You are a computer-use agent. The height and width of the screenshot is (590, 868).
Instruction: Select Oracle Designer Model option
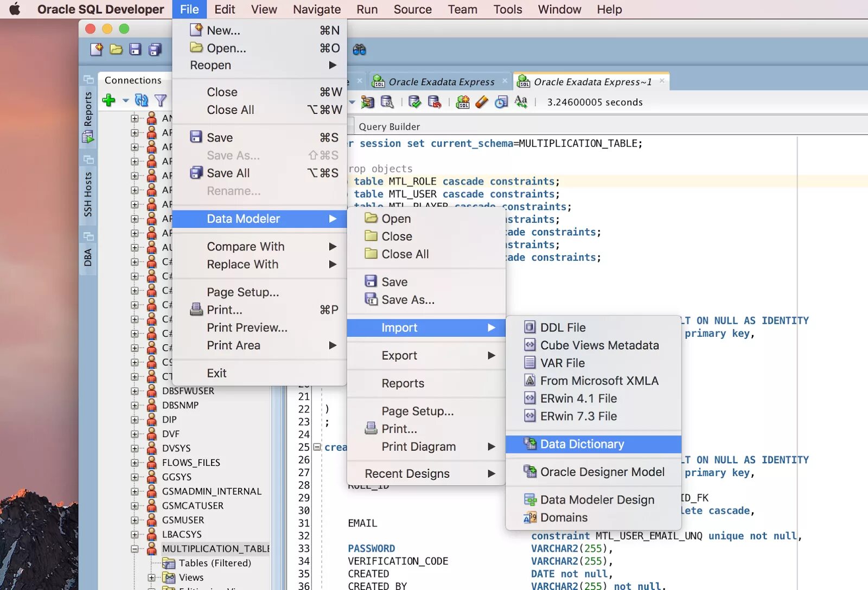point(593,472)
